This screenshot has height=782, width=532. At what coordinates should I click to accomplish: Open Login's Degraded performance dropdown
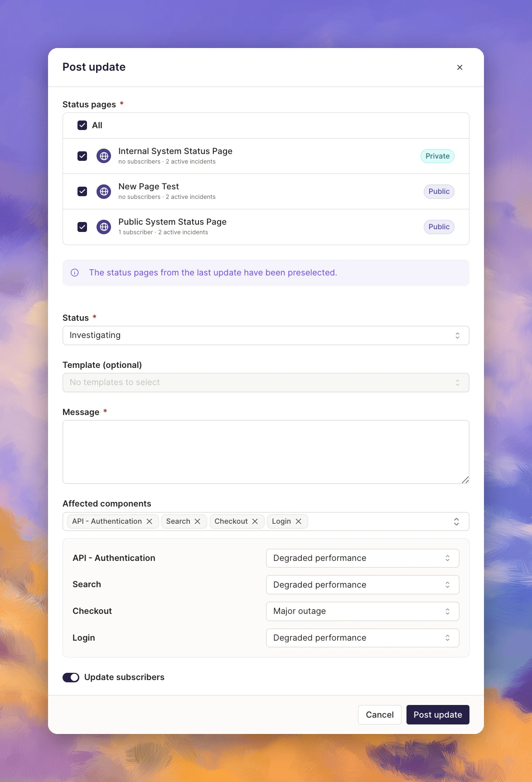click(363, 638)
